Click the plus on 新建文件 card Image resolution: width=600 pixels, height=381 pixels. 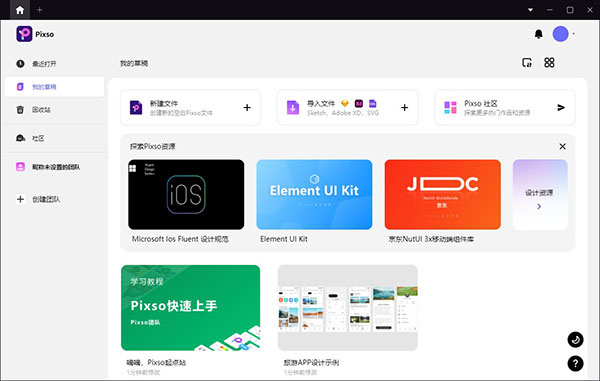(x=247, y=107)
